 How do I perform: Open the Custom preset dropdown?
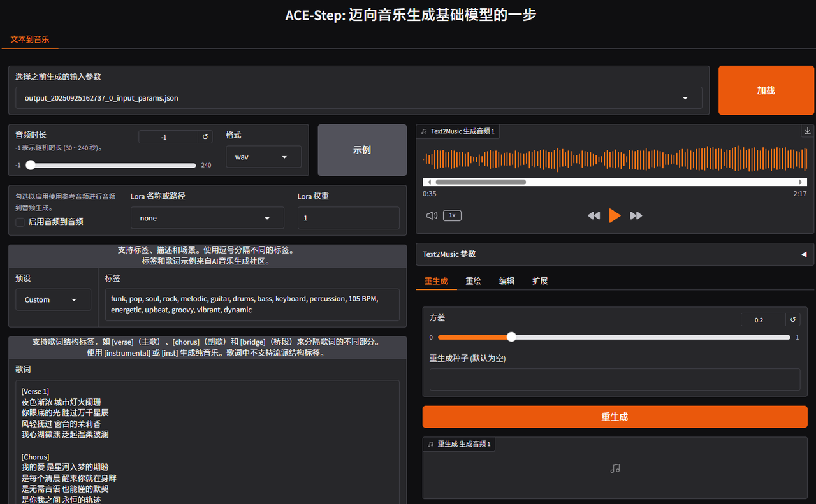[53, 299]
